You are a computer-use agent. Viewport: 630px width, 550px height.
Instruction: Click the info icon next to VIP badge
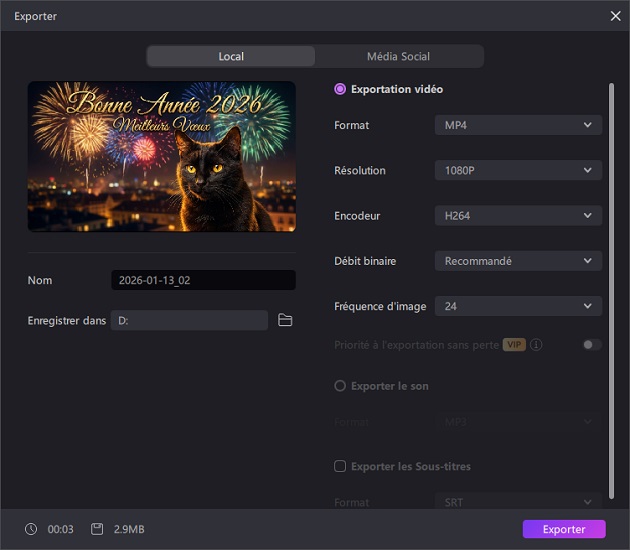click(x=537, y=345)
